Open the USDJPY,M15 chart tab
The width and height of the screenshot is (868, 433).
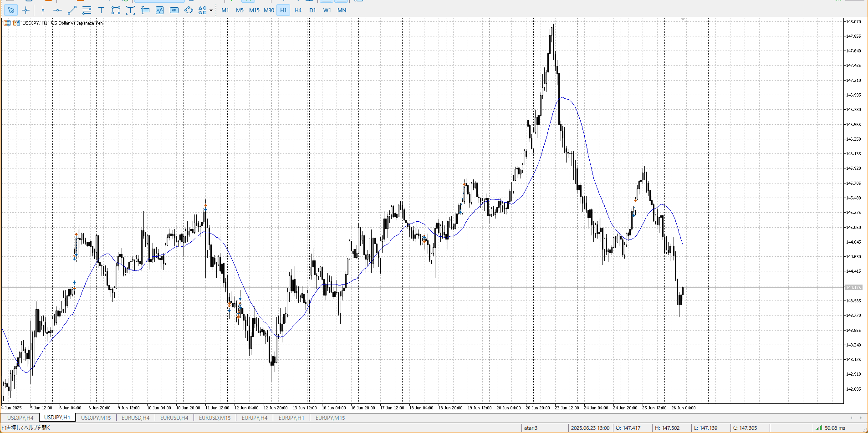point(96,418)
